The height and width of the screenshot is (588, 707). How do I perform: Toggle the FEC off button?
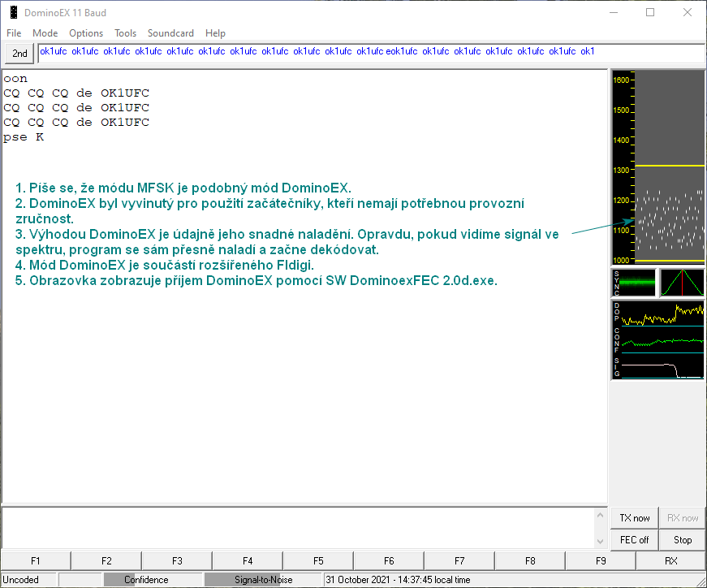(634, 539)
